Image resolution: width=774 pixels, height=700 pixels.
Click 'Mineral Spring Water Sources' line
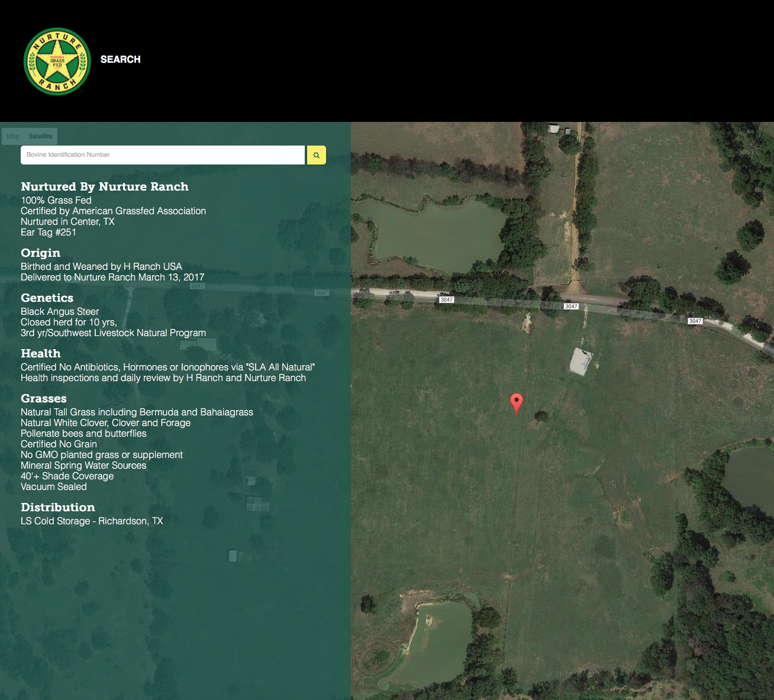[83, 466]
